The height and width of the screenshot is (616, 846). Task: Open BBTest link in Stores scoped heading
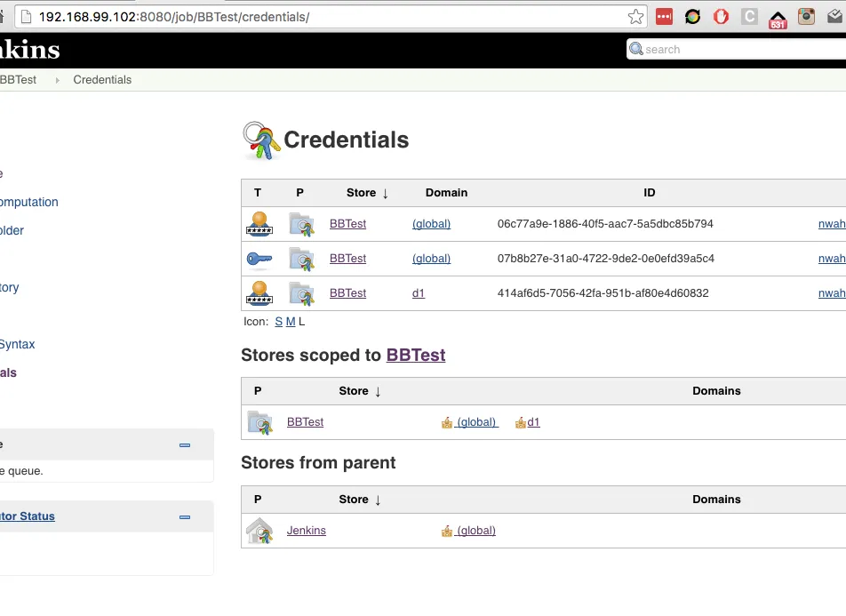416,356
